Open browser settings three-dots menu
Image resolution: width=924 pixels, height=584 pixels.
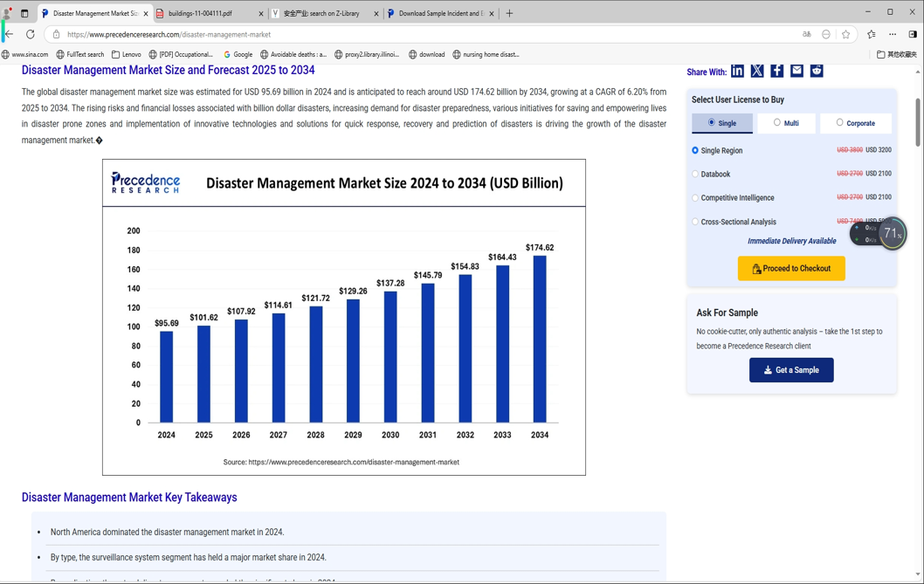(893, 34)
